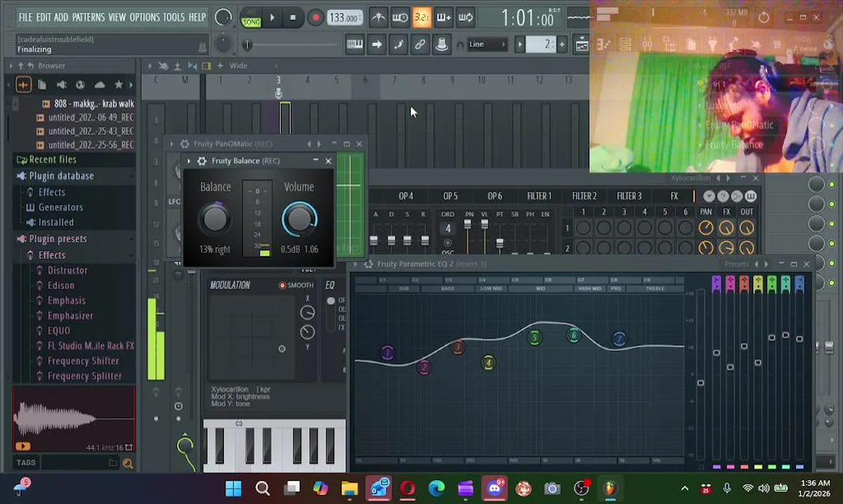Select band 5 node in Parametric EQ 2
Viewport: 843px width, 504px height.
(534, 338)
